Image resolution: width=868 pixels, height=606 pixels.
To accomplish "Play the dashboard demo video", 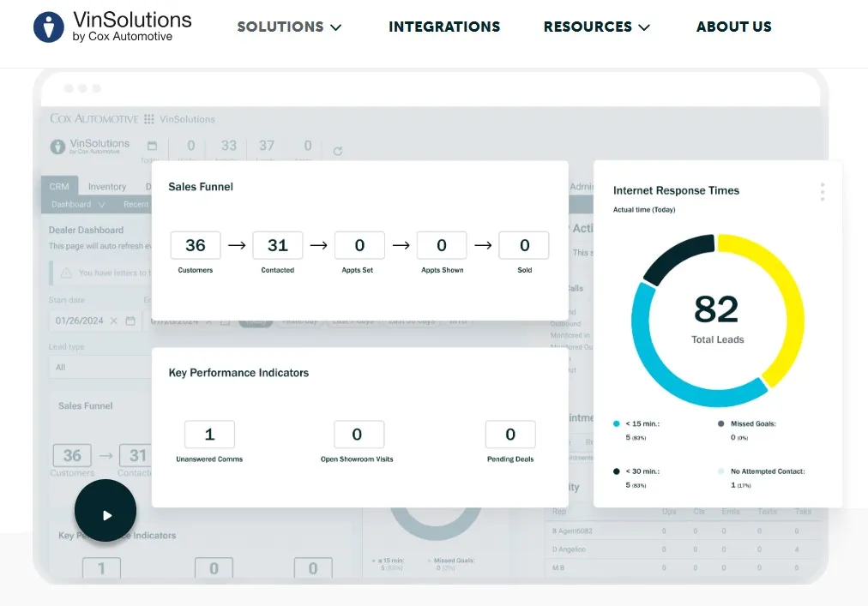I will (x=105, y=510).
